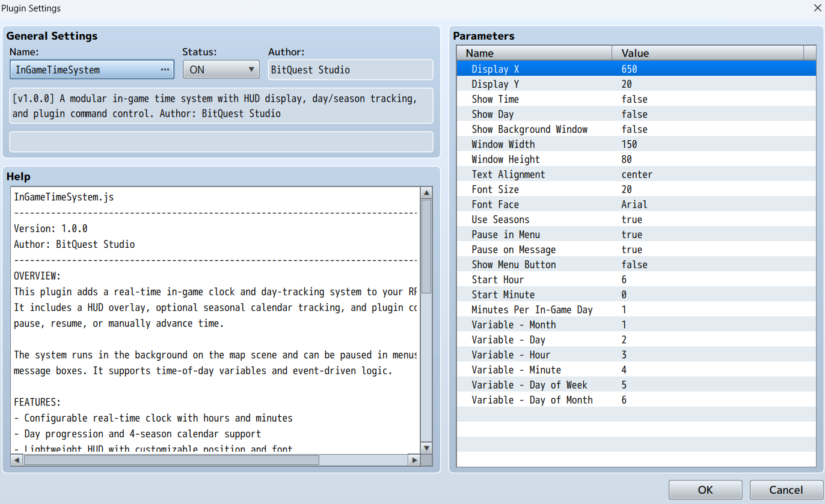Click the false value of Show Menu Button

coord(634,265)
